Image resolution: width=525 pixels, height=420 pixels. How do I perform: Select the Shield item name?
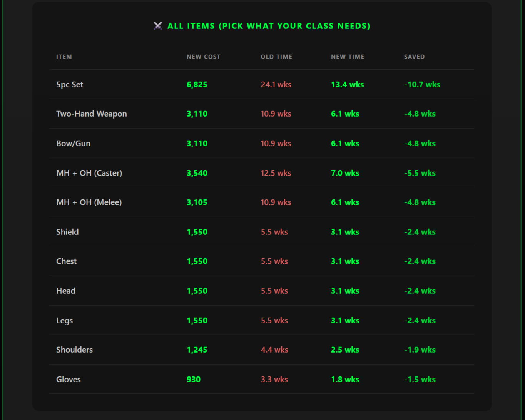(x=67, y=232)
